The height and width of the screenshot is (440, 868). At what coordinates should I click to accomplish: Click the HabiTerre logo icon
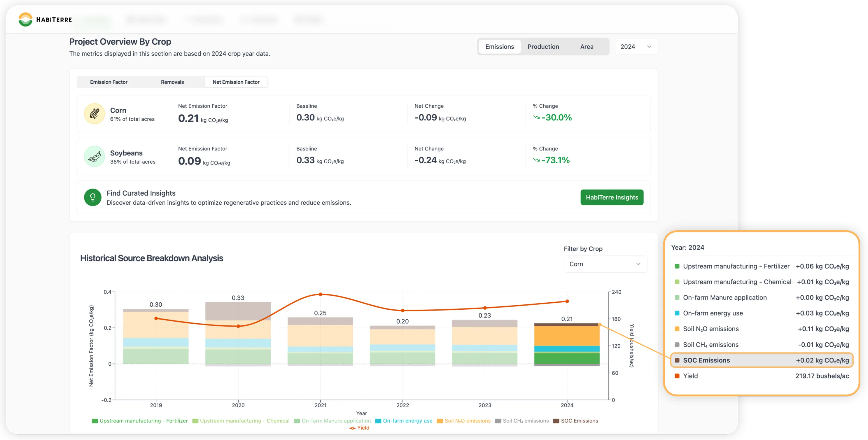(25, 20)
